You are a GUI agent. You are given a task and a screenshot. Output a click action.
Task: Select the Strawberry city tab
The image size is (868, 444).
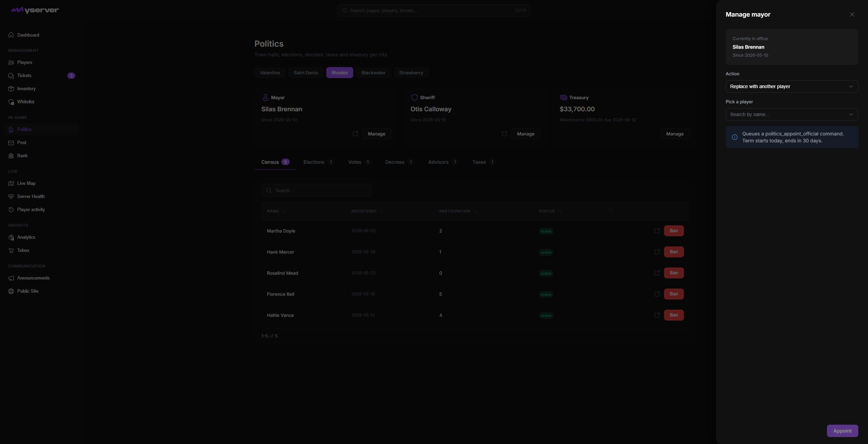(411, 73)
